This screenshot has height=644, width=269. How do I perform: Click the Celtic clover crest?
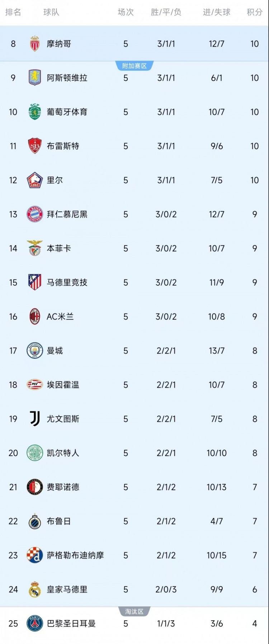[x=35, y=453]
